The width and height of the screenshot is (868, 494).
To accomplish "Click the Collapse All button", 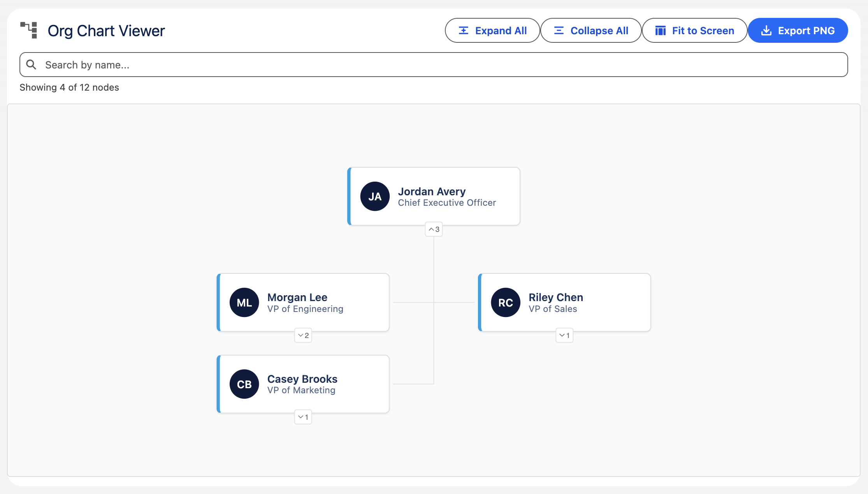I will pos(591,30).
